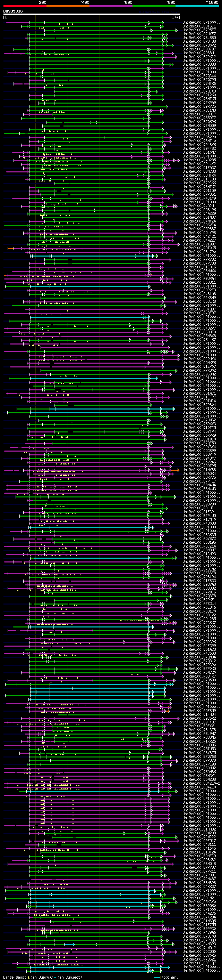The width and height of the screenshot is (222, 980).
Task: Select the UniRef100_B9FFB2 label
Action: 199,149
